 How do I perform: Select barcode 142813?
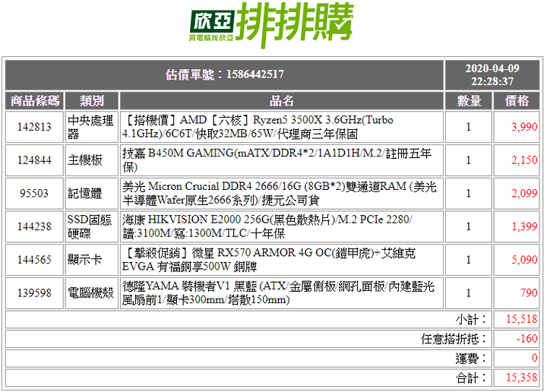[x=34, y=127]
